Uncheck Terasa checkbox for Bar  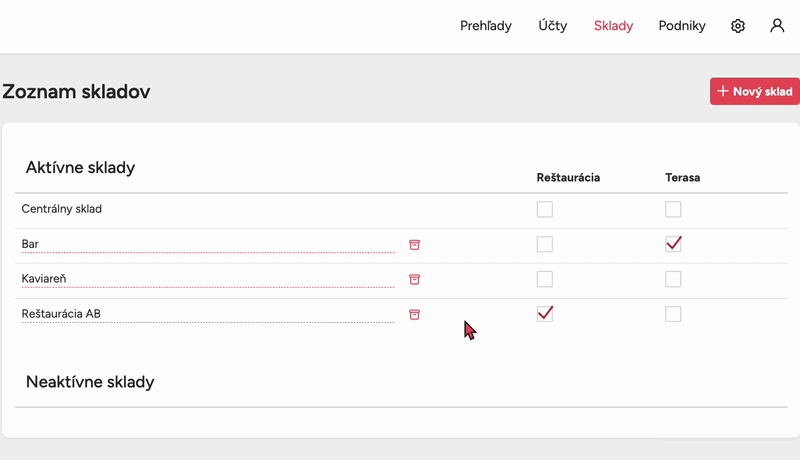point(673,244)
